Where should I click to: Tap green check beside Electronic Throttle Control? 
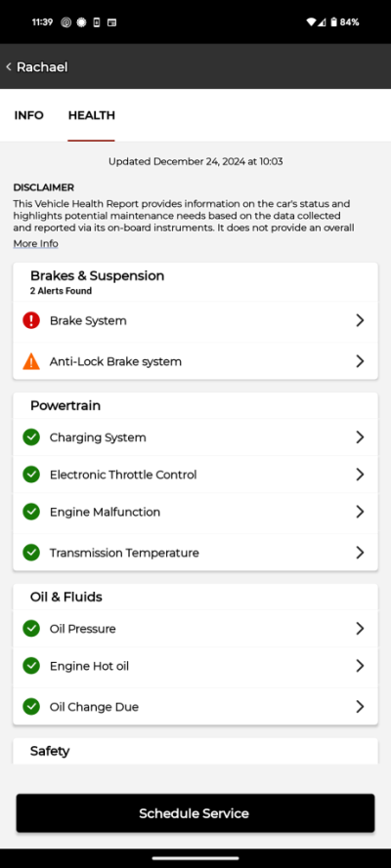click(31, 475)
